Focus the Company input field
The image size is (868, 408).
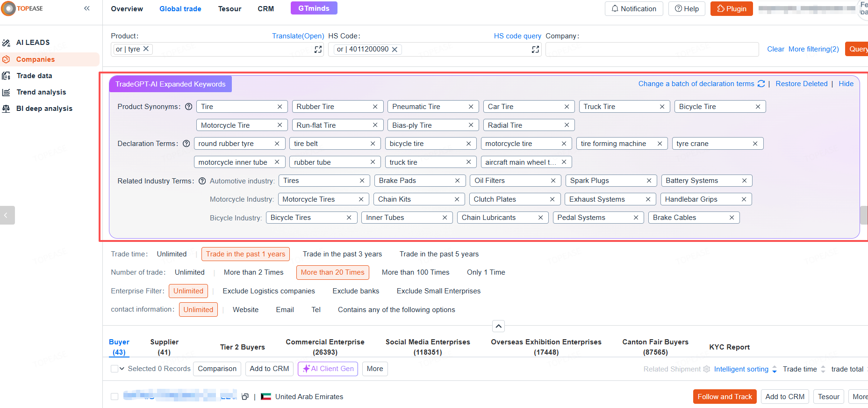tap(652, 49)
